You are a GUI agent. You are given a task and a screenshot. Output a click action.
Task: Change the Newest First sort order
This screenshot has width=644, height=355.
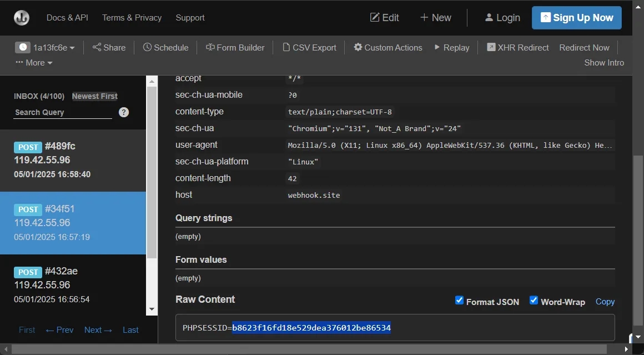pyautogui.click(x=94, y=96)
